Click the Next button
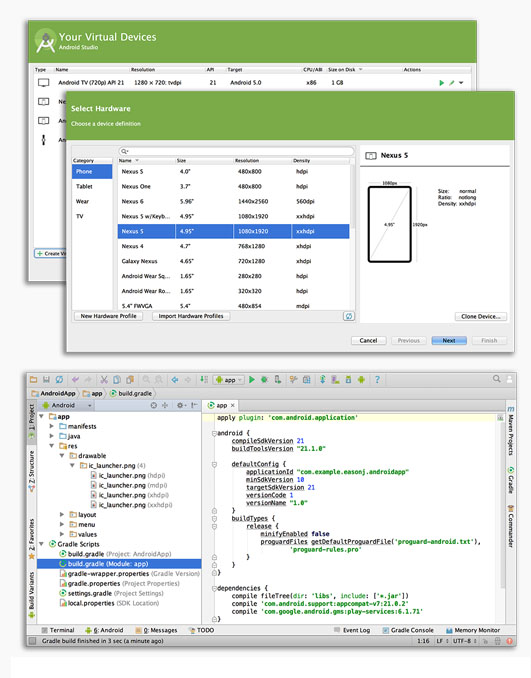This screenshot has width=531, height=678. tap(449, 341)
